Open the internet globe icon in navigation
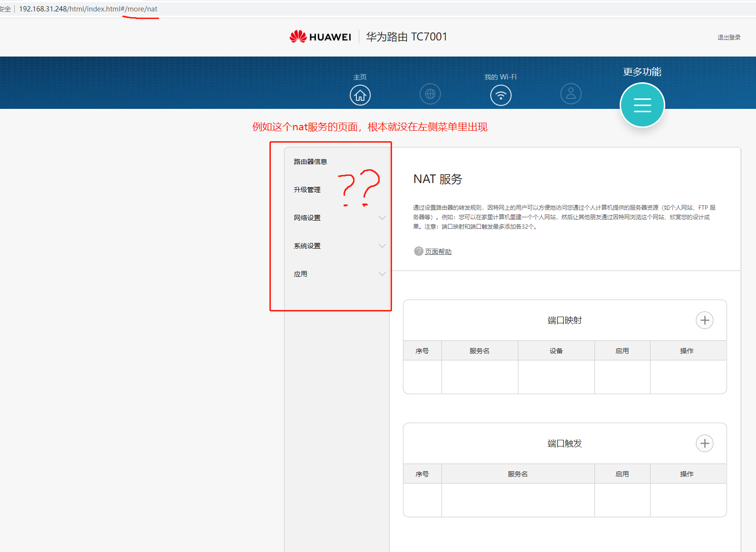756x552 pixels. 431,94
